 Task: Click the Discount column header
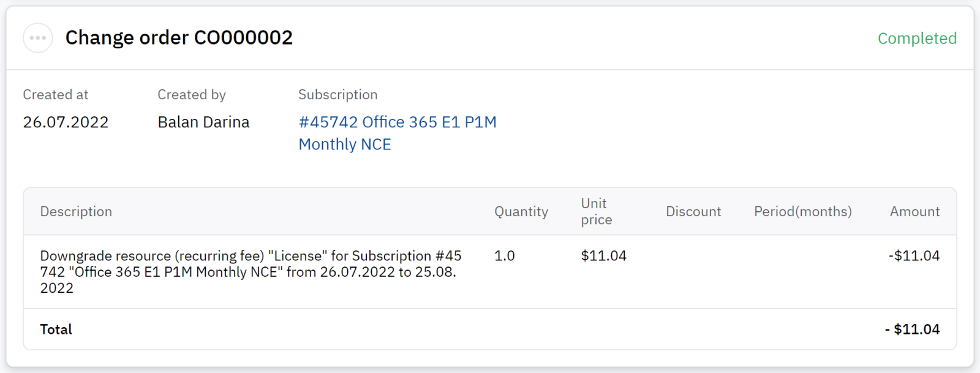coord(693,212)
